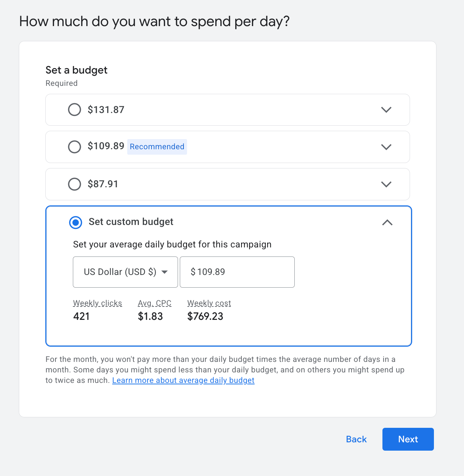Select the recommended $109.89 budget option
The width and height of the screenshot is (464, 476).
pyautogui.click(x=74, y=147)
